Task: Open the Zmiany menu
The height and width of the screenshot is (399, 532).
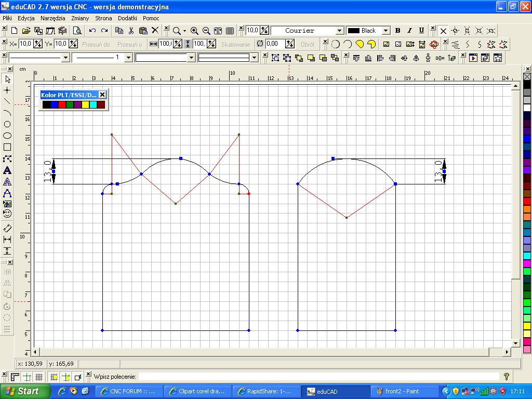Action: [80, 18]
